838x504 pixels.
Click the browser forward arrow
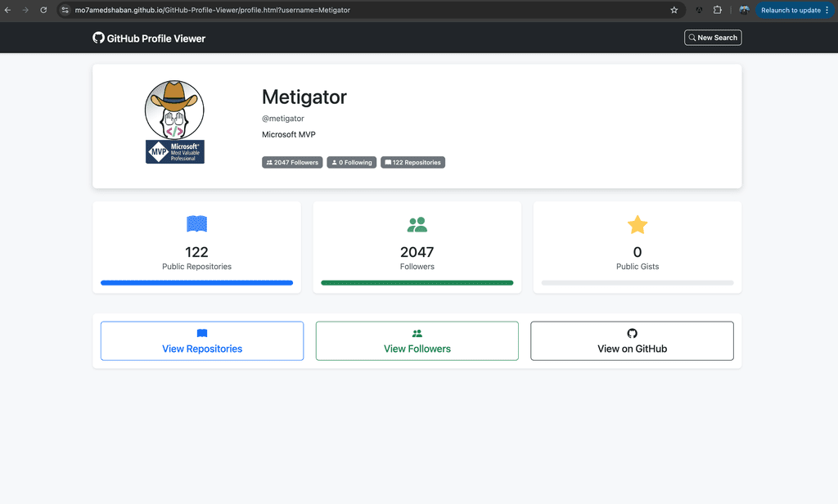pos(25,10)
